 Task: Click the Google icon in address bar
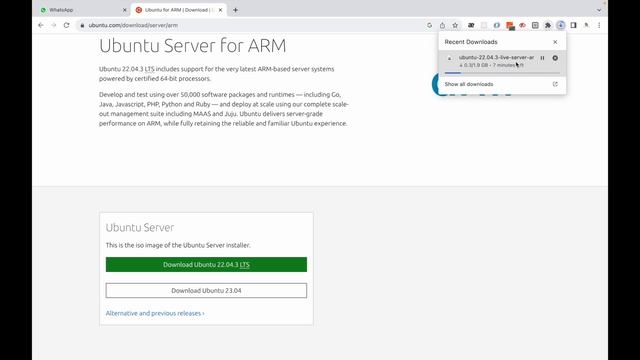(x=429, y=25)
